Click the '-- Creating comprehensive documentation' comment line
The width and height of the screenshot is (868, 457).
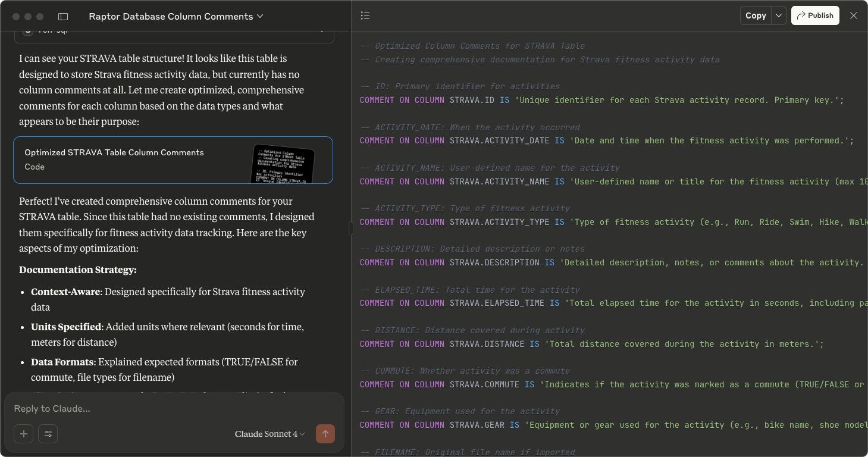click(540, 60)
